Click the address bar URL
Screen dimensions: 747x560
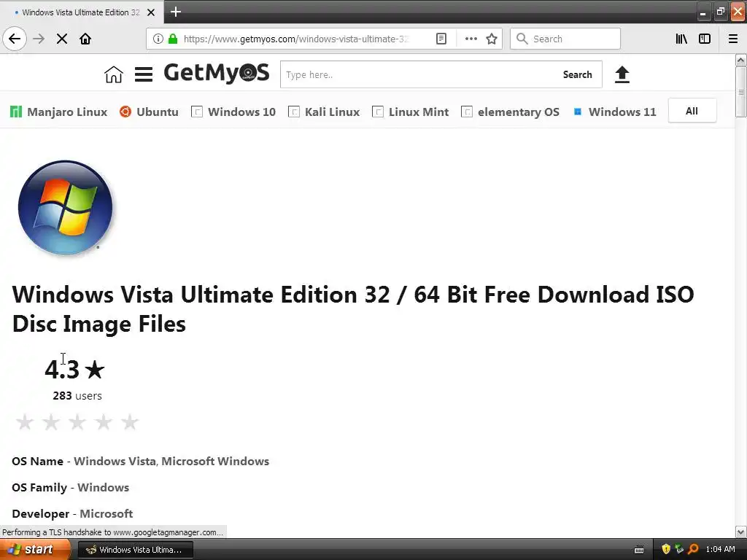tap(296, 39)
